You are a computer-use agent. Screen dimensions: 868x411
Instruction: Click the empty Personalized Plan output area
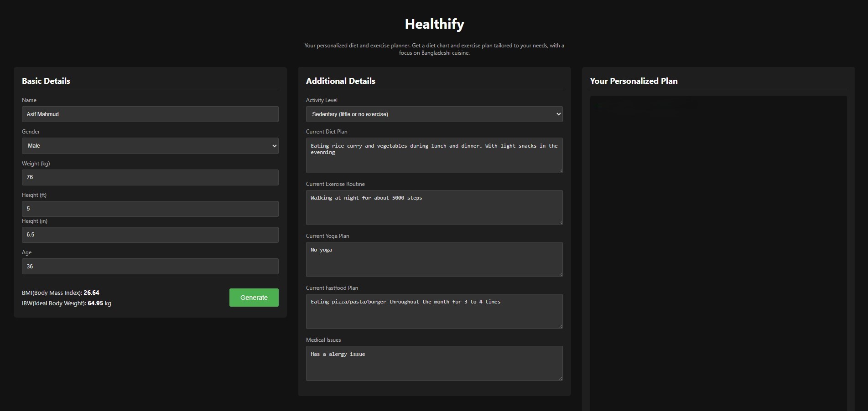(x=718, y=251)
